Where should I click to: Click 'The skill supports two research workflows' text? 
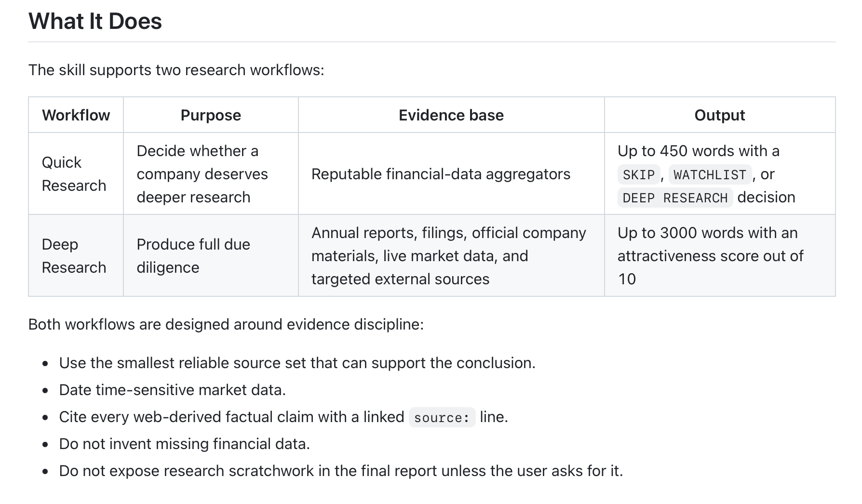pos(176,70)
